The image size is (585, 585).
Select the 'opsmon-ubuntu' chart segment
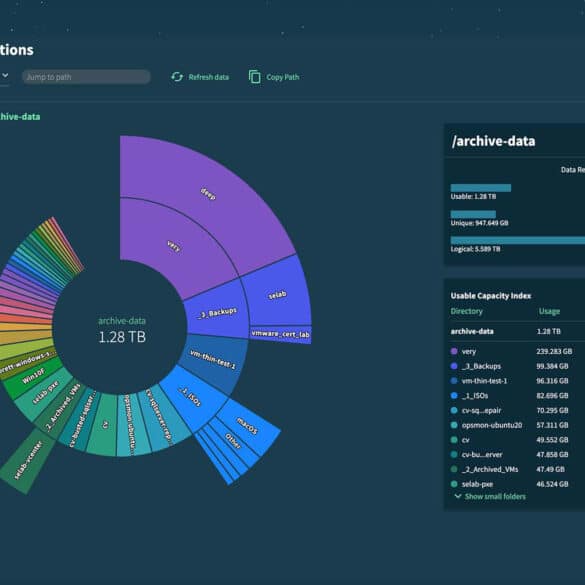(x=131, y=425)
